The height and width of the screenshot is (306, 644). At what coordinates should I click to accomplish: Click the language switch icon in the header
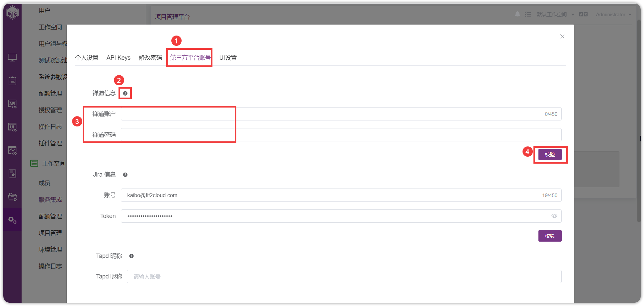click(x=583, y=14)
